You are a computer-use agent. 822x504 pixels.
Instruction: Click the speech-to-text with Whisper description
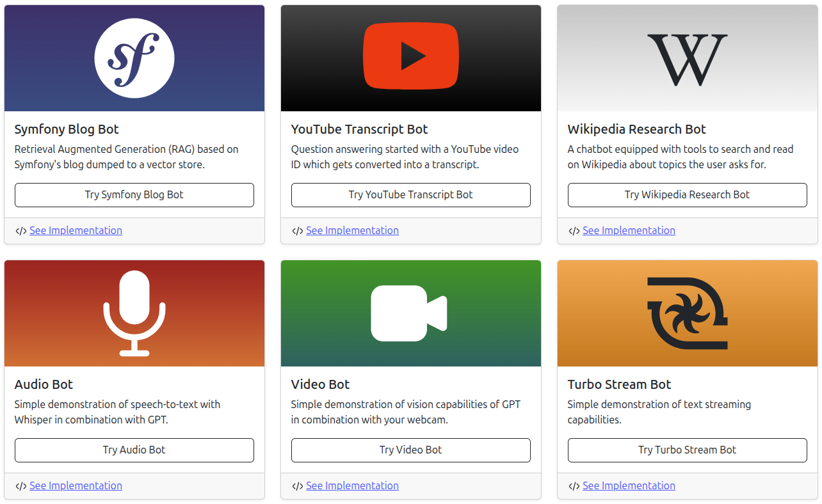tap(117, 412)
